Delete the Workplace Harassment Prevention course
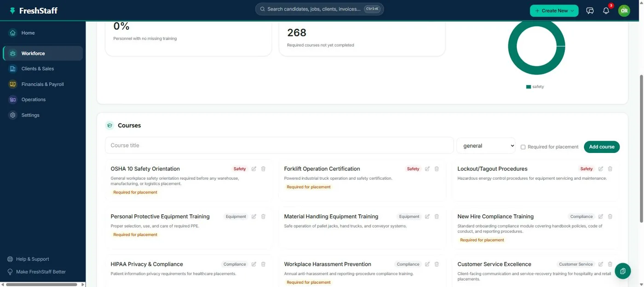Image resolution: width=644 pixels, height=287 pixels. 437,264
